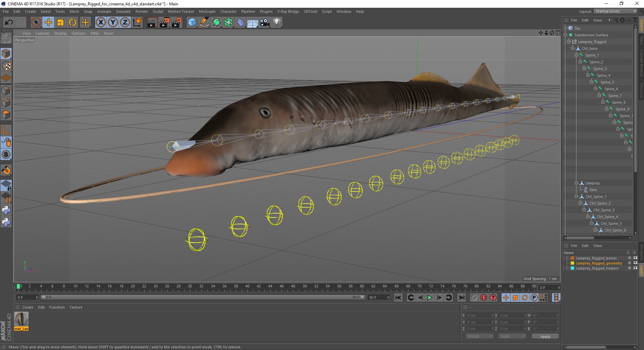Click the Lamprey_Rigged_geometry yellow color swatch
This screenshot has height=350, width=644.
(572, 263)
